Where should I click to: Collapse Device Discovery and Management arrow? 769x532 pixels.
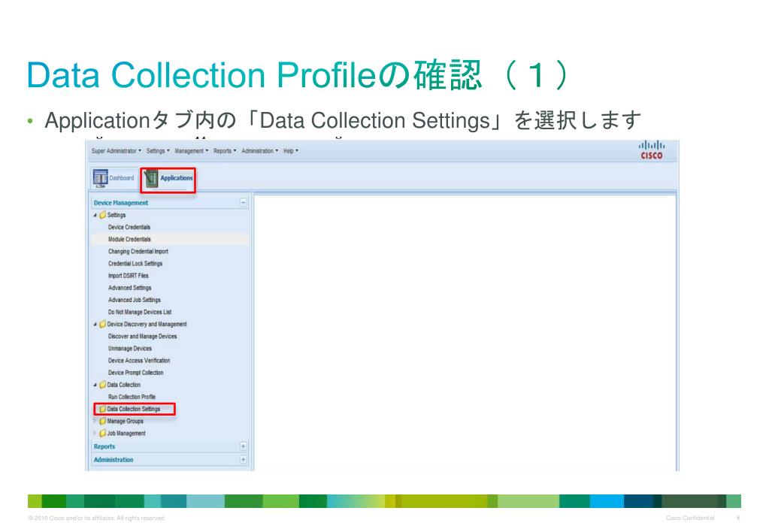(95, 324)
